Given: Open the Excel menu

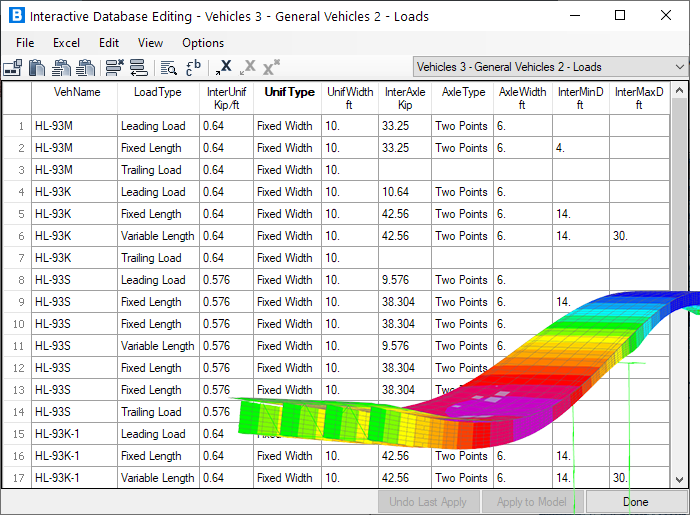Looking at the screenshot, I should click(67, 43).
